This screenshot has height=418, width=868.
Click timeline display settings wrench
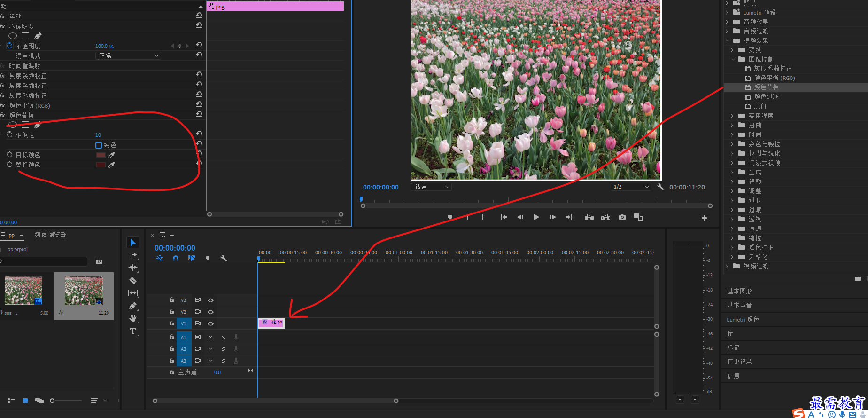click(x=224, y=258)
